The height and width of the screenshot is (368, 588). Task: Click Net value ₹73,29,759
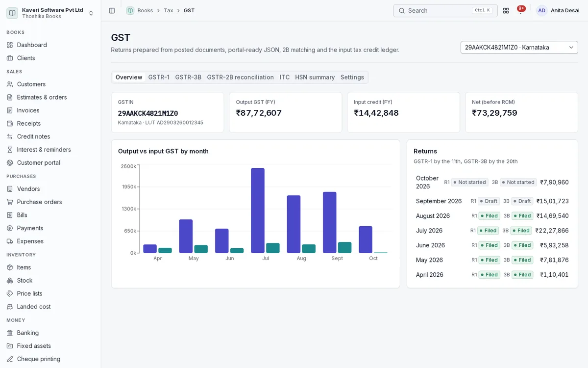[494, 113]
